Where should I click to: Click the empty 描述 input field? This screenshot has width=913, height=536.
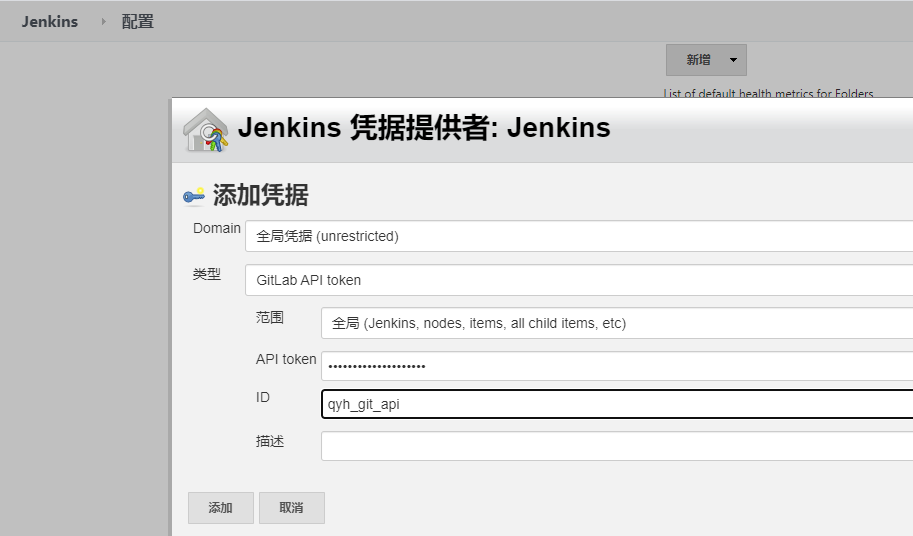pos(617,446)
